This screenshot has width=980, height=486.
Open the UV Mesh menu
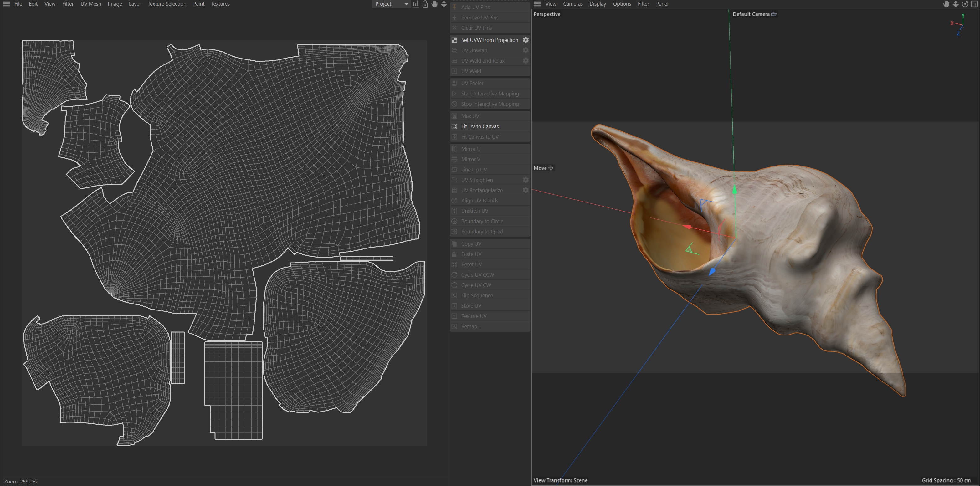[90, 4]
